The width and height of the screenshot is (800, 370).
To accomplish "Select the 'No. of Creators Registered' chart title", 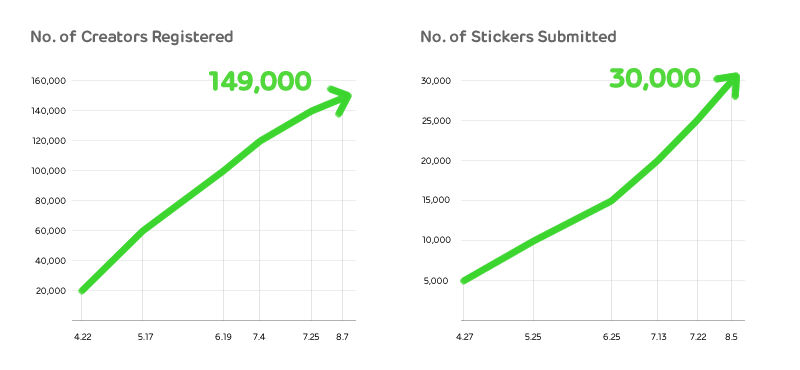I will pyautogui.click(x=132, y=37).
